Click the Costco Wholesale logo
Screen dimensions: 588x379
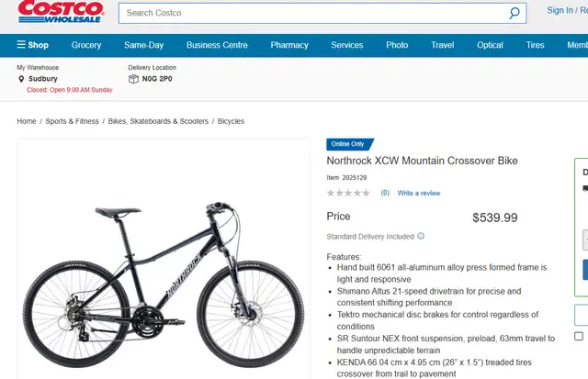point(61,11)
